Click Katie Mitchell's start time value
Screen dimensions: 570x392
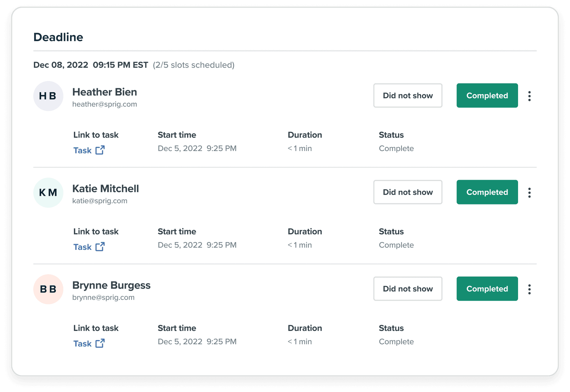click(x=197, y=245)
